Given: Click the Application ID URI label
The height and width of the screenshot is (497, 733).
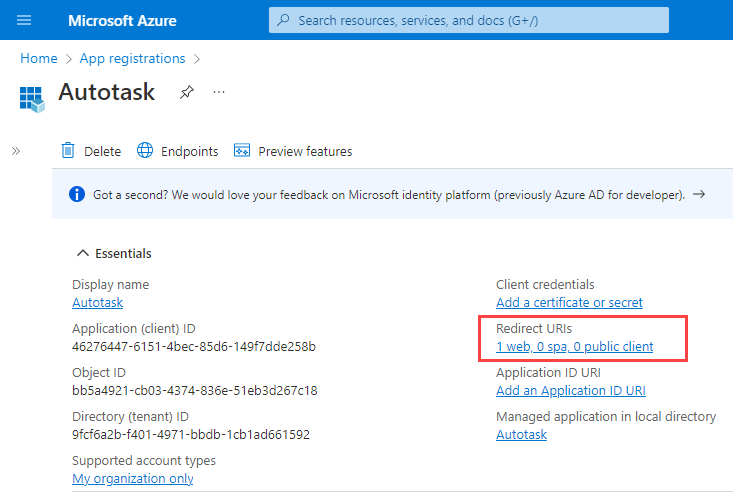Looking at the screenshot, I should 548,373.
